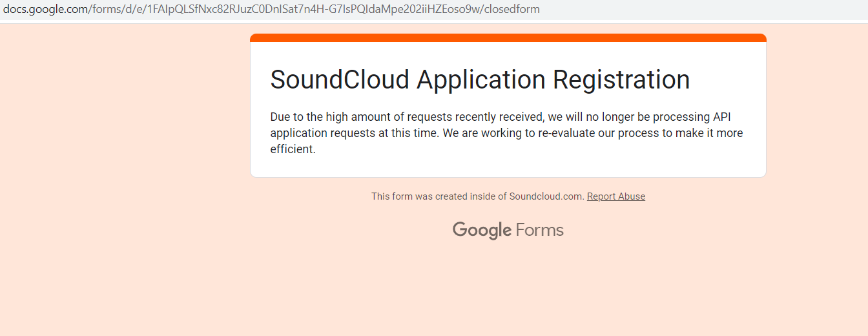Viewport: 868px width, 336px height.
Task: Click the paragraph about processing API application requests
Action: pos(506,133)
